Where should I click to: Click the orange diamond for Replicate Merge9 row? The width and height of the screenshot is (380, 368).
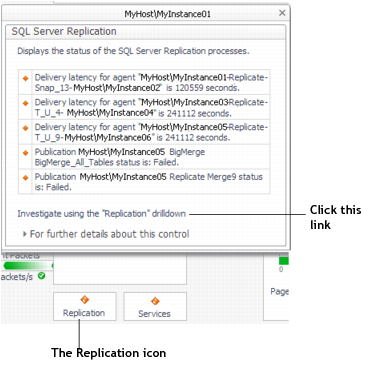click(25, 178)
